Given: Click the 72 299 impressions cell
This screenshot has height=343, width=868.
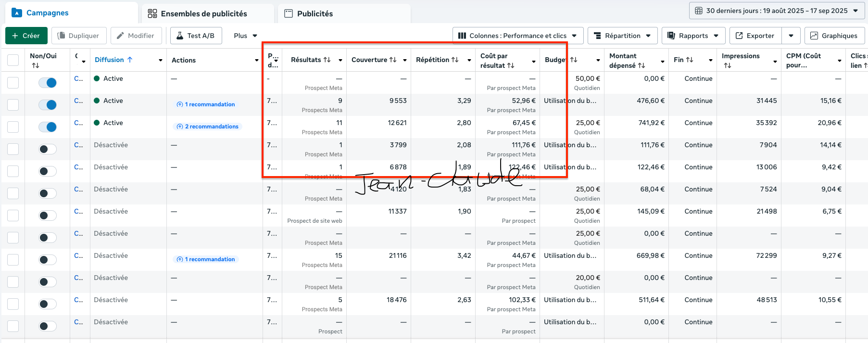Looking at the screenshot, I should 767,255.
